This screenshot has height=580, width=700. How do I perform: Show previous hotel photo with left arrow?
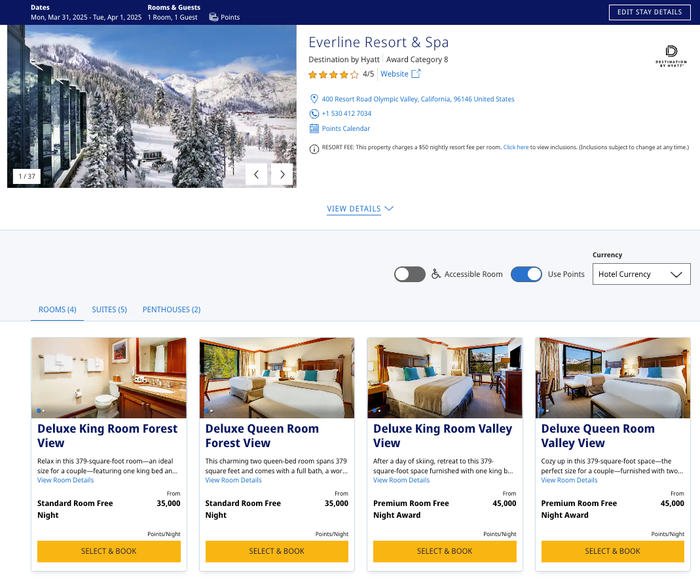[256, 175]
